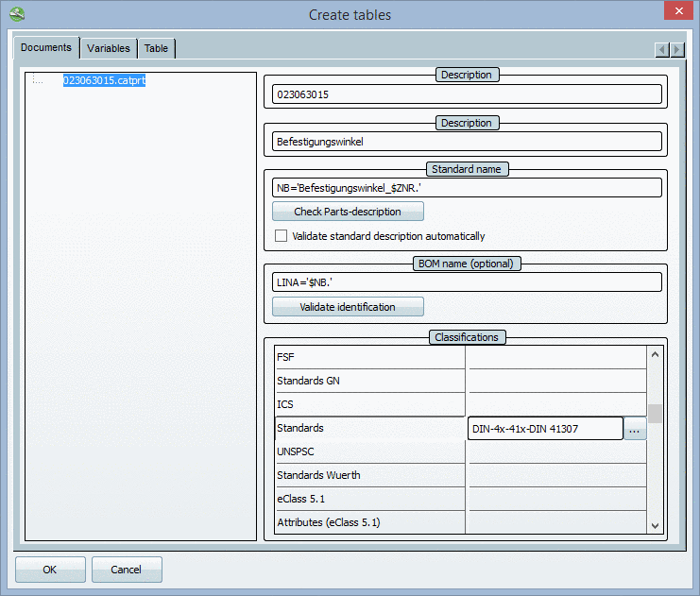Open the Variables tab
The image size is (700, 596).
pyautogui.click(x=109, y=48)
